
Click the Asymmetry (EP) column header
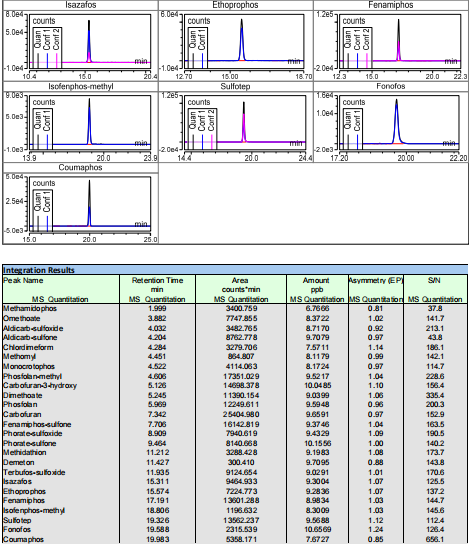pos(376,289)
